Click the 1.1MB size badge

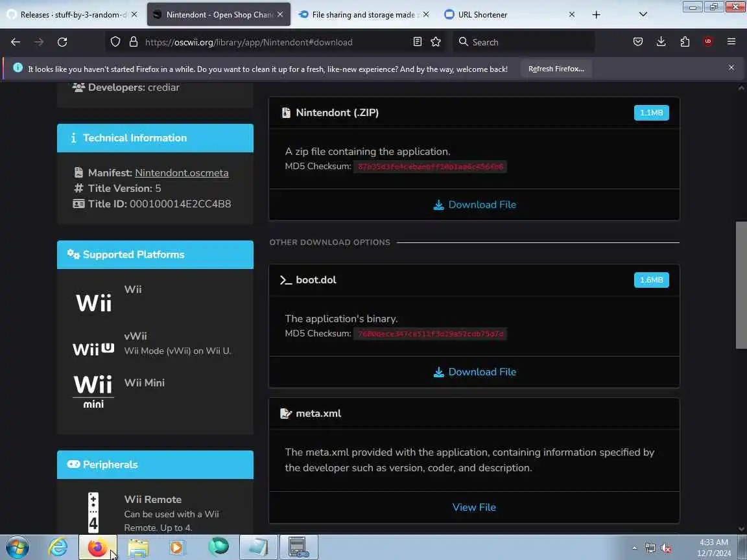651,113
